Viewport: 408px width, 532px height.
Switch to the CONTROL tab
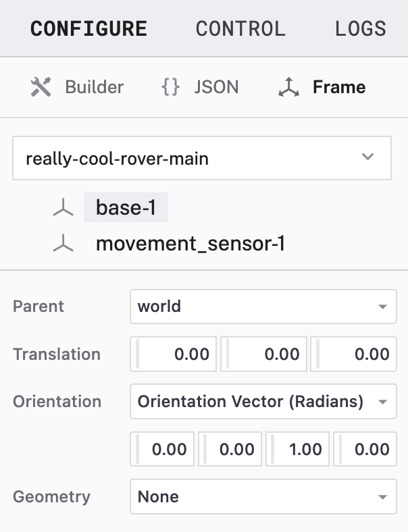click(240, 29)
